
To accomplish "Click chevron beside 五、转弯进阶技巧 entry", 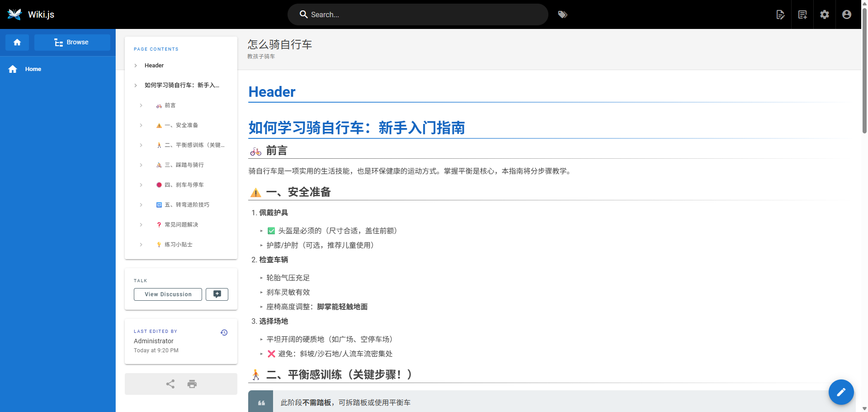I will click(x=141, y=205).
